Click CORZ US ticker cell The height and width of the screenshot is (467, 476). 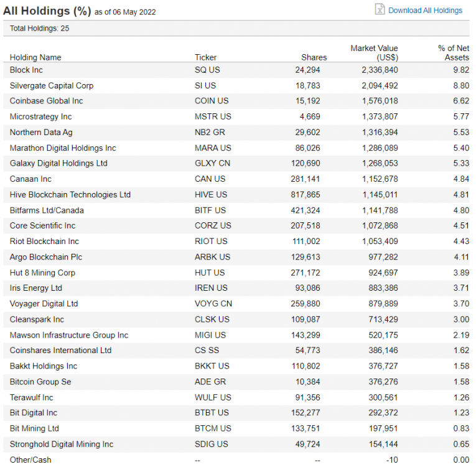click(x=213, y=226)
